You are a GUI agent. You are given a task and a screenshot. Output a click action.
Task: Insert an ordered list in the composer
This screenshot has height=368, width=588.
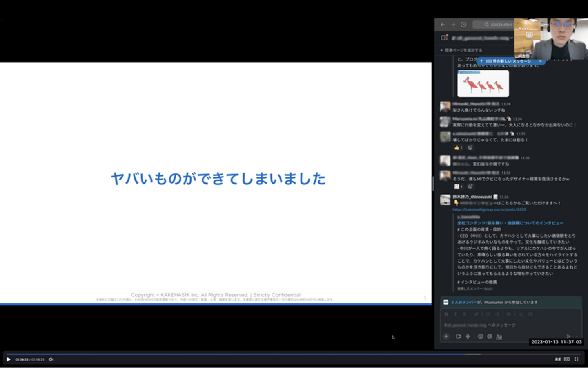(x=488, y=314)
